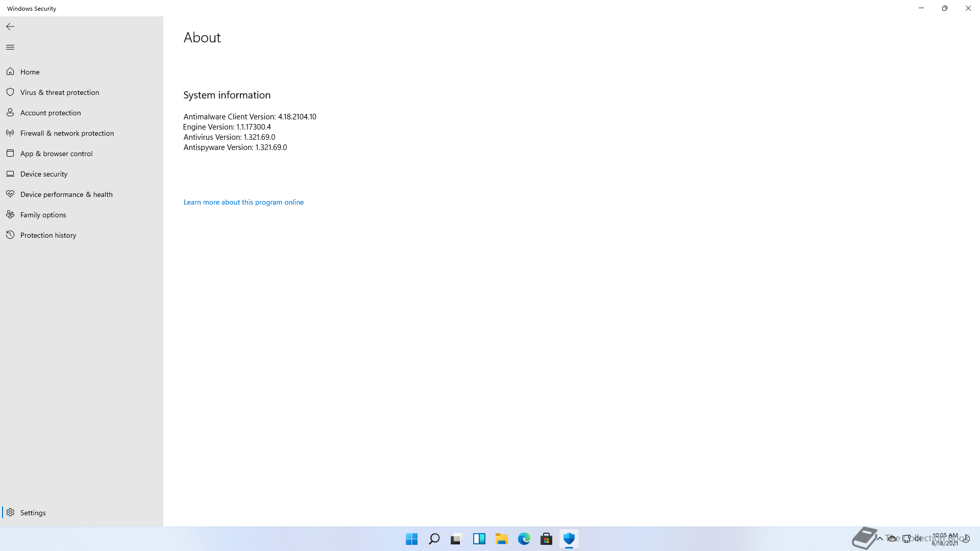Viewport: 980px width, 551px height.
Task: Click the System information heading
Action: (227, 95)
